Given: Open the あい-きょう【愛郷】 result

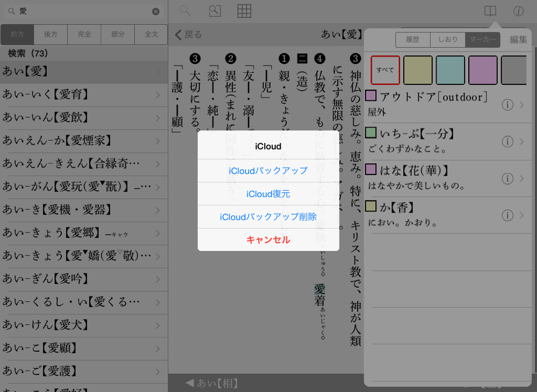Looking at the screenshot, I should point(84,233).
